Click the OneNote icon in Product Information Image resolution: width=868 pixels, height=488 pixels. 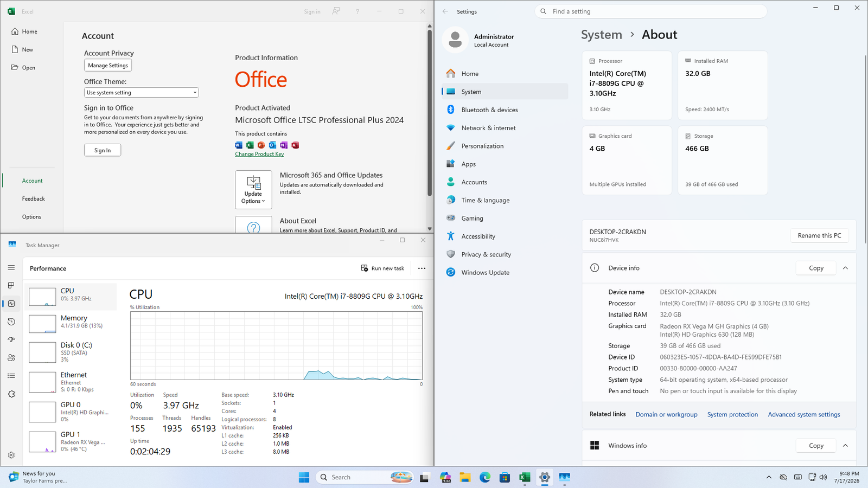coord(284,145)
